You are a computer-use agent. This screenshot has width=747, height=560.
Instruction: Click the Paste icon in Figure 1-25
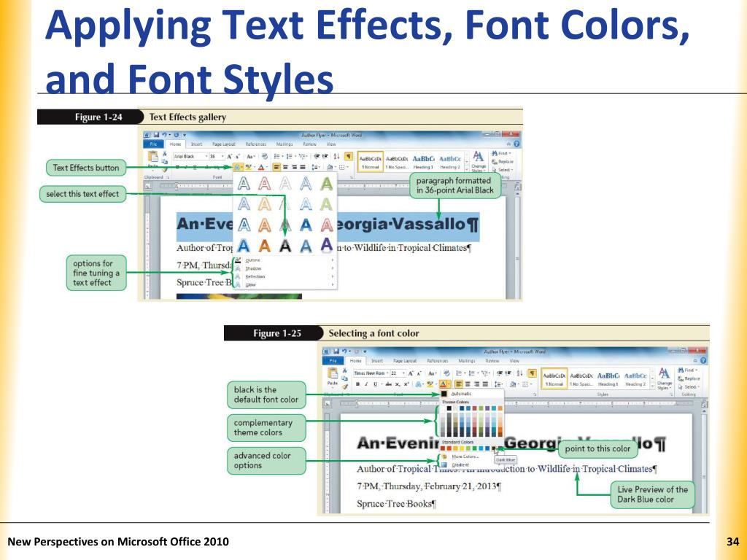click(x=333, y=373)
